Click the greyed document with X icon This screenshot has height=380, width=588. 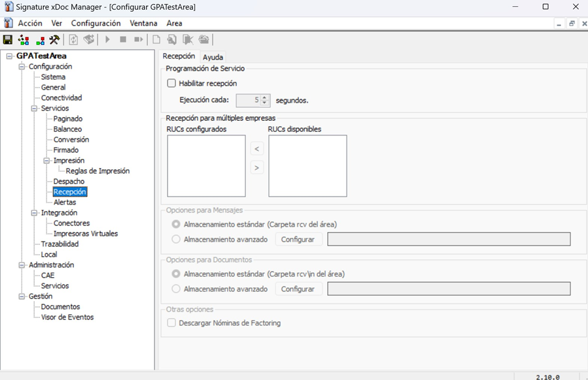pos(187,39)
